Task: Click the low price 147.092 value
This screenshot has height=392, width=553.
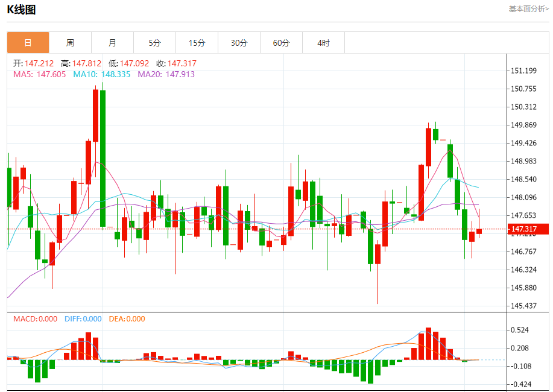Action: [x=134, y=63]
